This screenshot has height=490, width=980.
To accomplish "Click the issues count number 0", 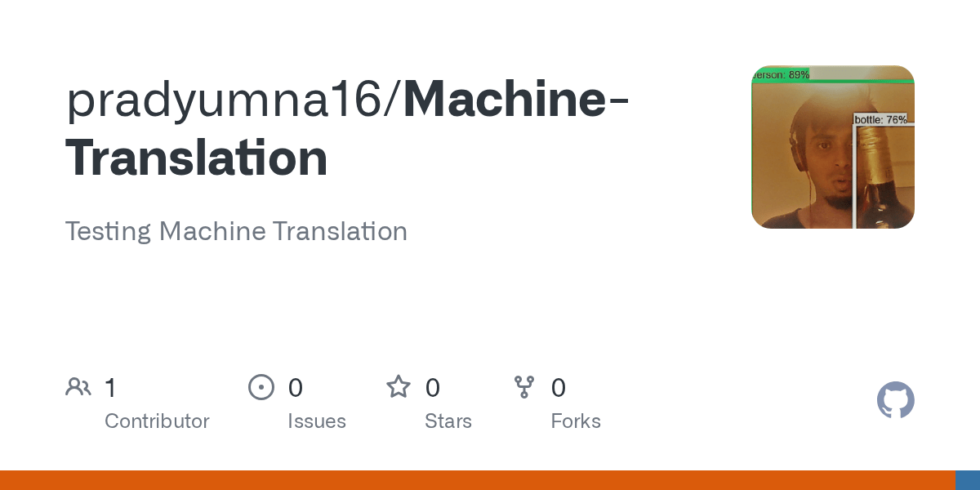I will (296, 387).
